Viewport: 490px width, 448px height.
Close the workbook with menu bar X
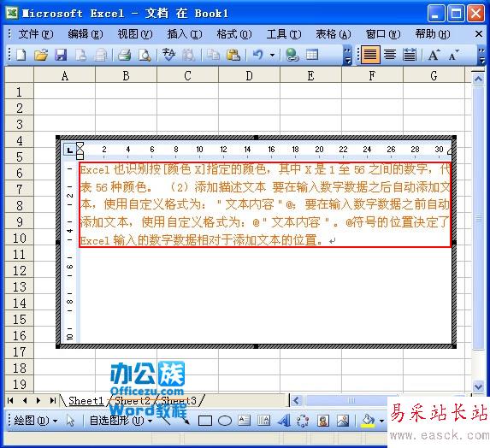point(478,33)
